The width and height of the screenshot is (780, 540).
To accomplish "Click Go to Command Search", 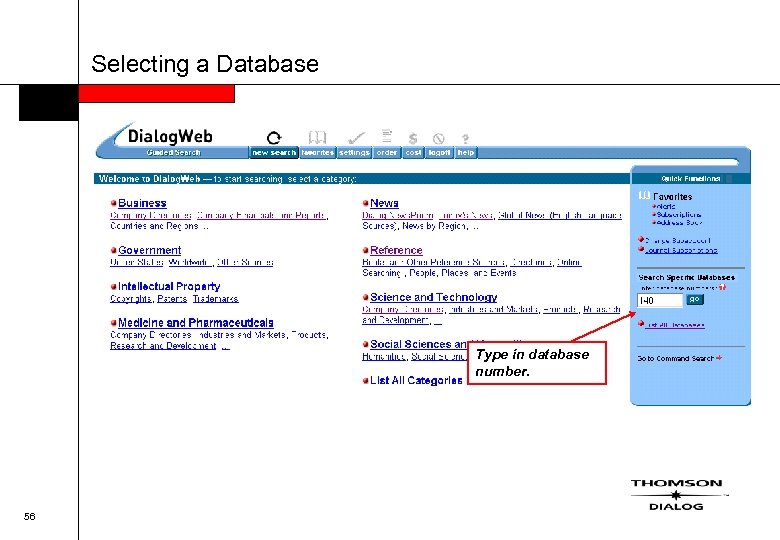I will pyautogui.click(x=676, y=359).
